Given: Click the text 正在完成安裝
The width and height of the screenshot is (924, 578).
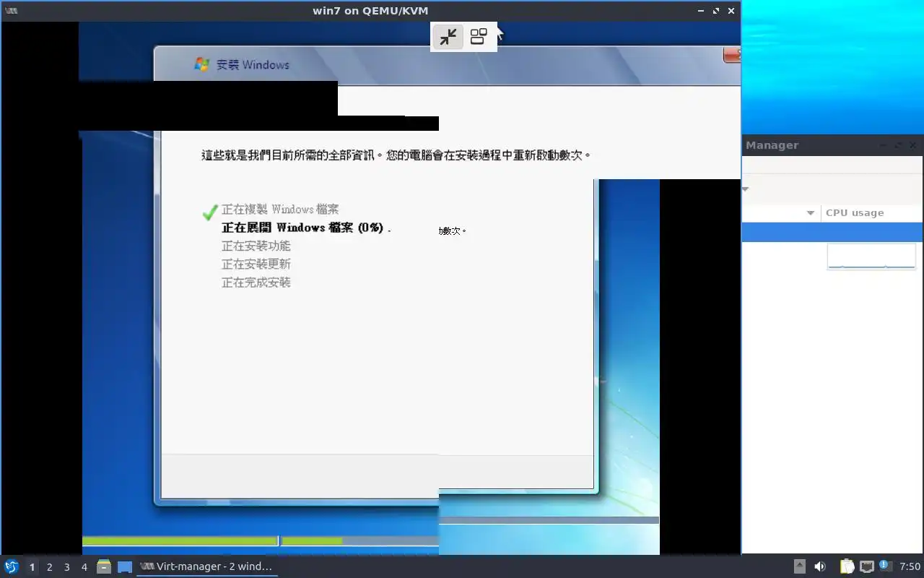Looking at the screenshot, I should tap(256, 282).
